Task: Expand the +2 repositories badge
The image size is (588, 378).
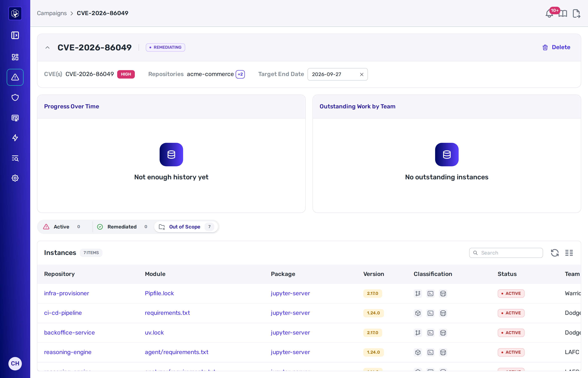Action: (240, 74)
